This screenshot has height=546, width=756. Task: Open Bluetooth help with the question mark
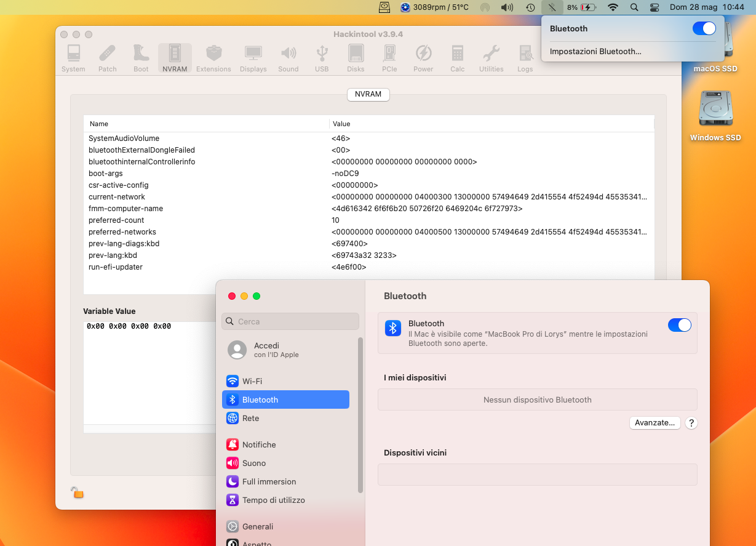691,423
